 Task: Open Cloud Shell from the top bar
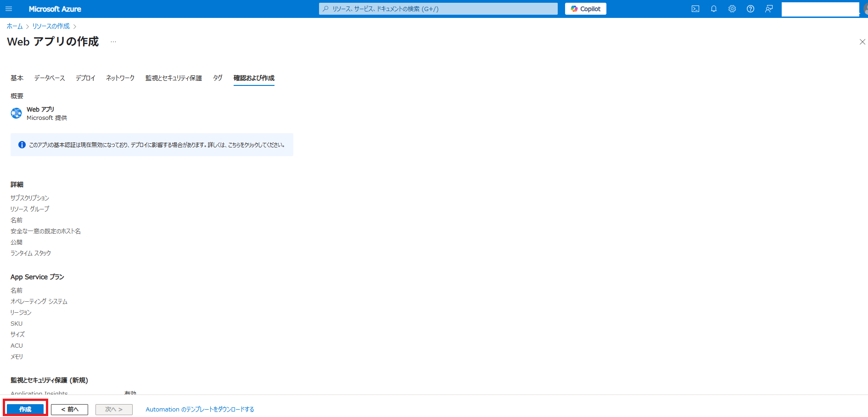[695, 9]
